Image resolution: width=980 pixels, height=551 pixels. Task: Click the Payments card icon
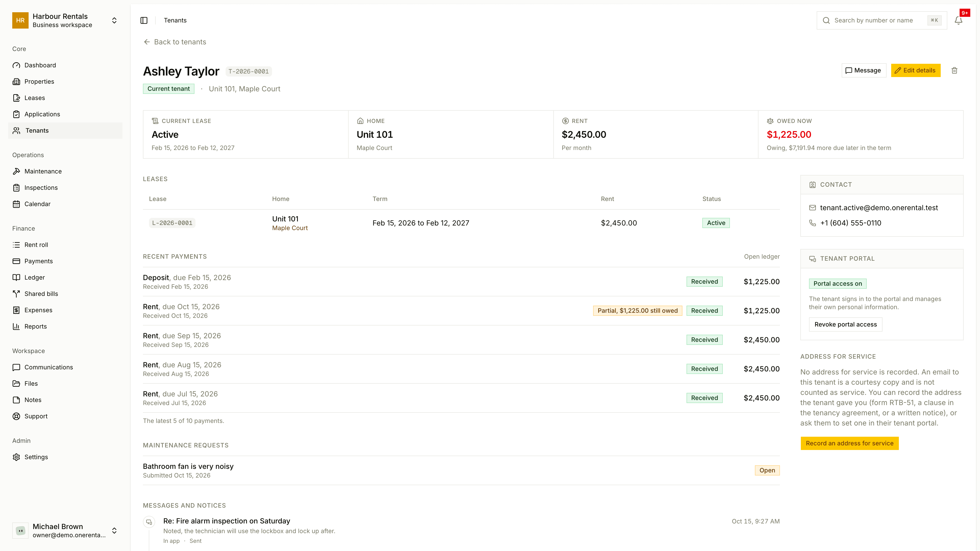16,261
